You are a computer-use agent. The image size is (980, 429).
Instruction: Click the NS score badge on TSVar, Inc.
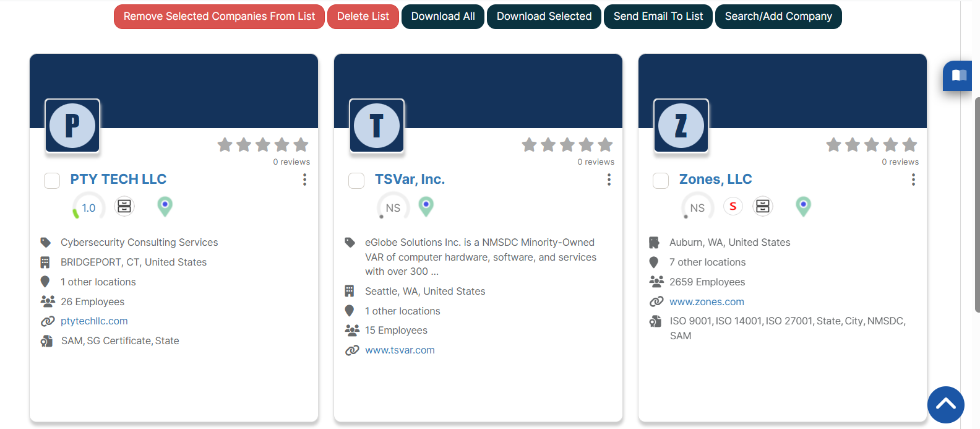pos(393,207)
